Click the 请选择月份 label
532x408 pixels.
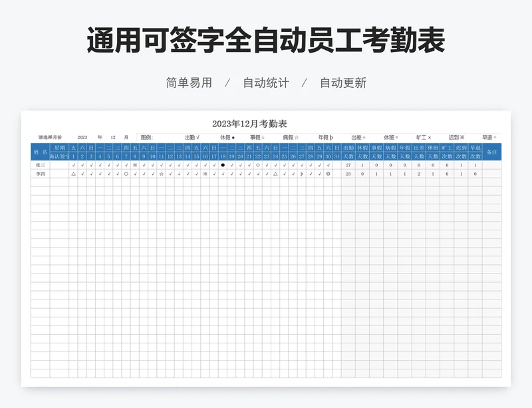(50, 137)
